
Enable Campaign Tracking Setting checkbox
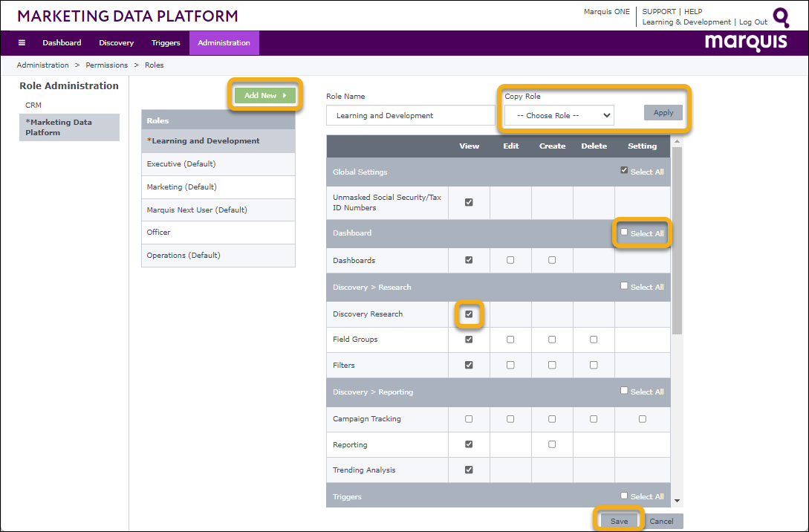[643, 419]
